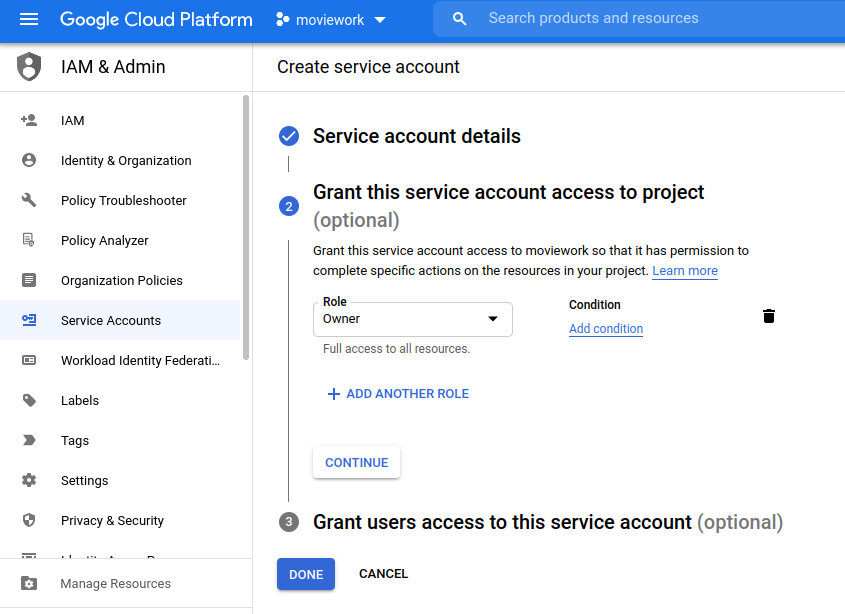Follow the Add condition link
This screenshot has width=845, height=614.
[x=606, y=329]
